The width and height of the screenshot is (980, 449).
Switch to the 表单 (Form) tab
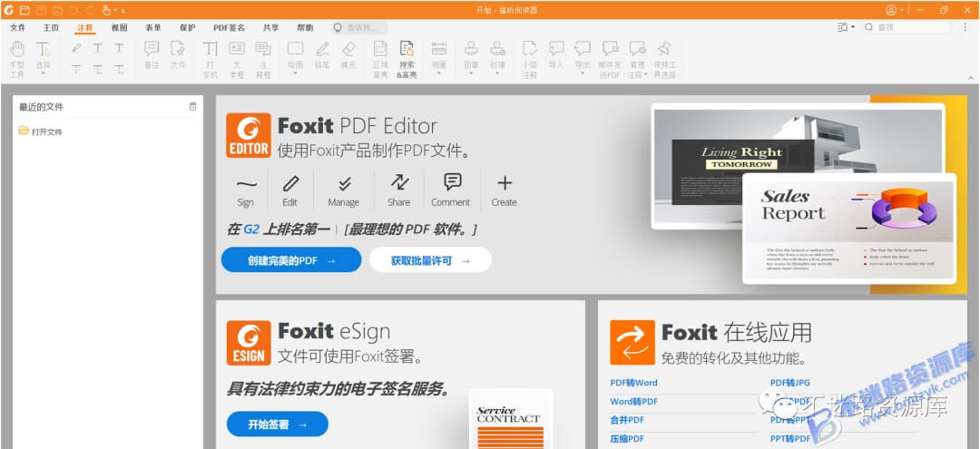153,27
